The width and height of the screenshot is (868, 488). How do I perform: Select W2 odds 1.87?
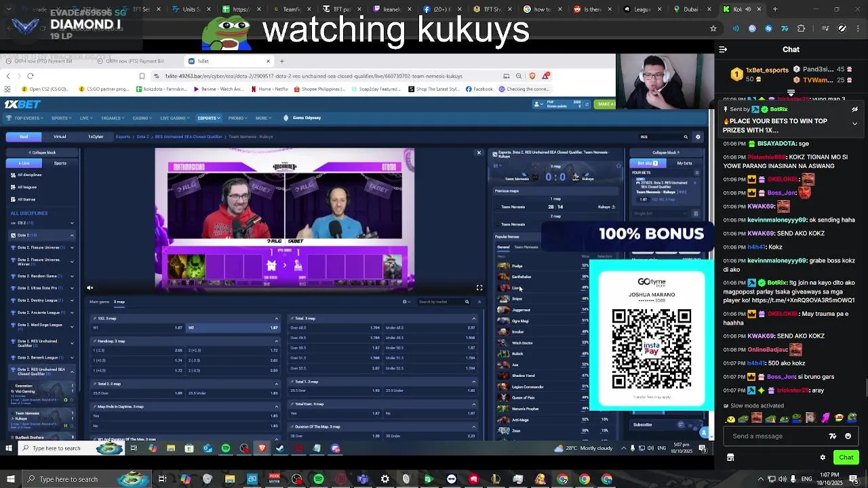(233, 328)
